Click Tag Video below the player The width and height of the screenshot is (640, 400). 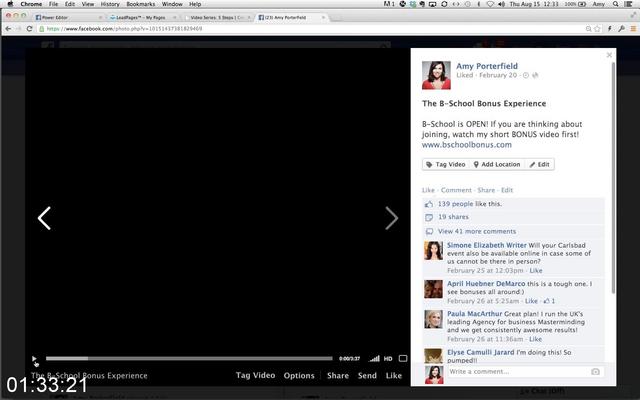256,376
